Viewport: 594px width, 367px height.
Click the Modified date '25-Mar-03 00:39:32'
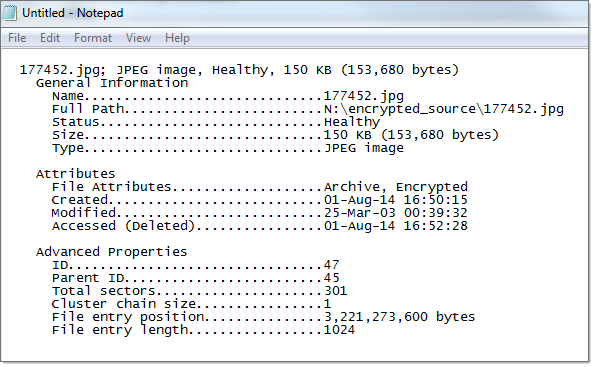tap(396, 213)
